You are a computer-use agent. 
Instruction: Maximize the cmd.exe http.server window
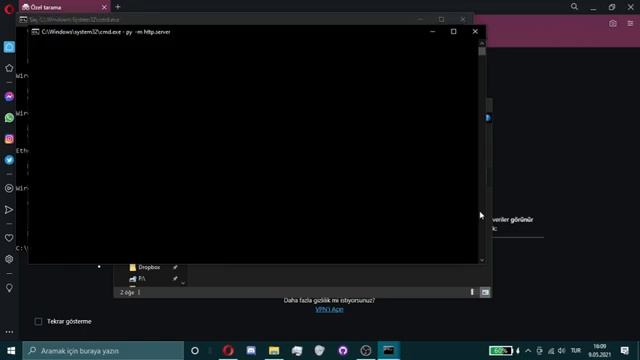(453, 31)
